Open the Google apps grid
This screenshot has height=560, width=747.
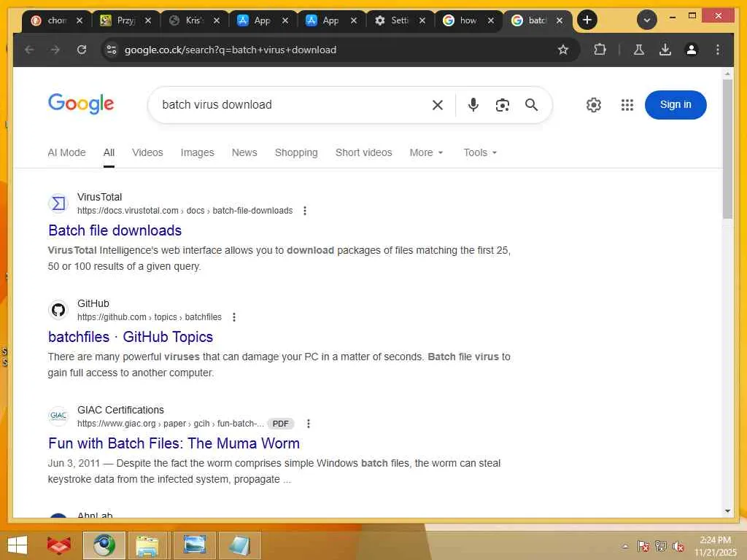click(627, 105)
